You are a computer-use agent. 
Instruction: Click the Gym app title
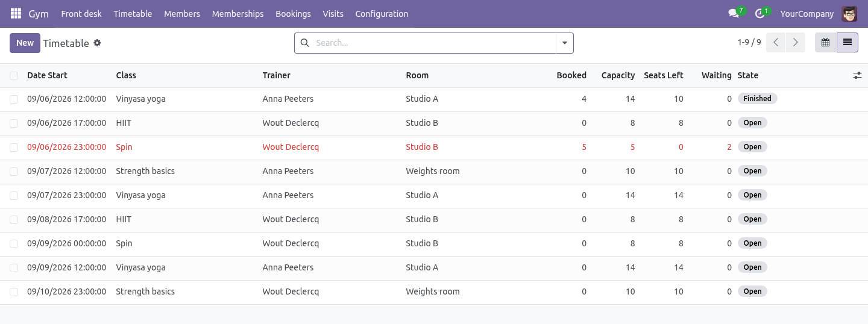pos(39,13)
